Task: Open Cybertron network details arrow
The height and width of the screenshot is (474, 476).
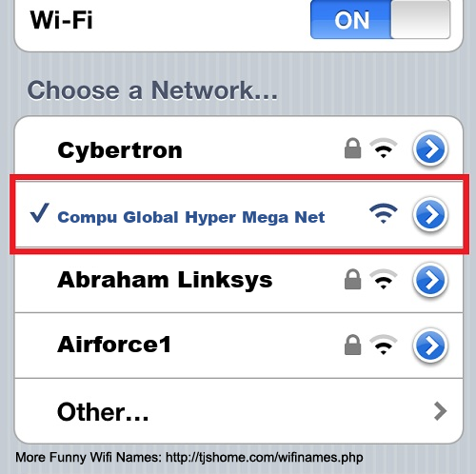Action: (430, 148)
